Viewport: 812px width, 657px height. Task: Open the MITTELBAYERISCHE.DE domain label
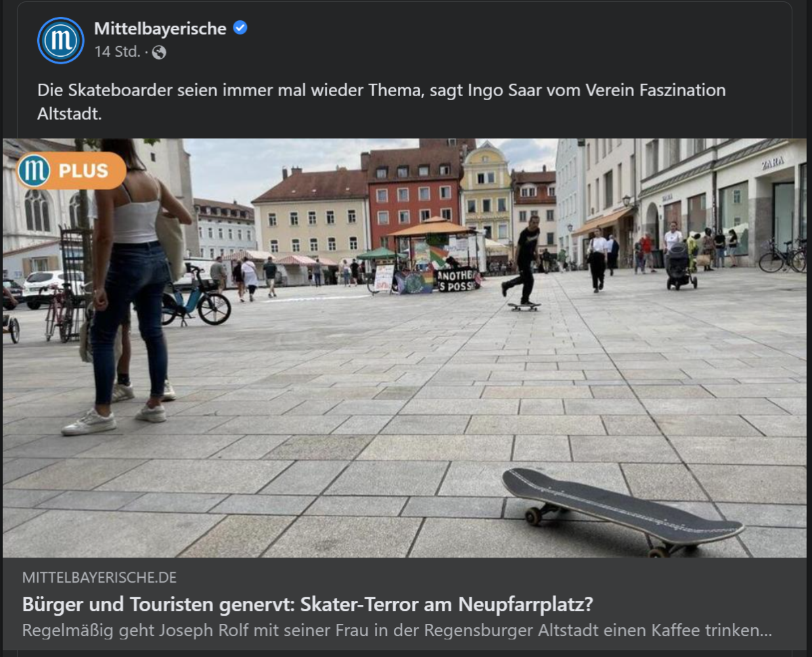[99, 577]
